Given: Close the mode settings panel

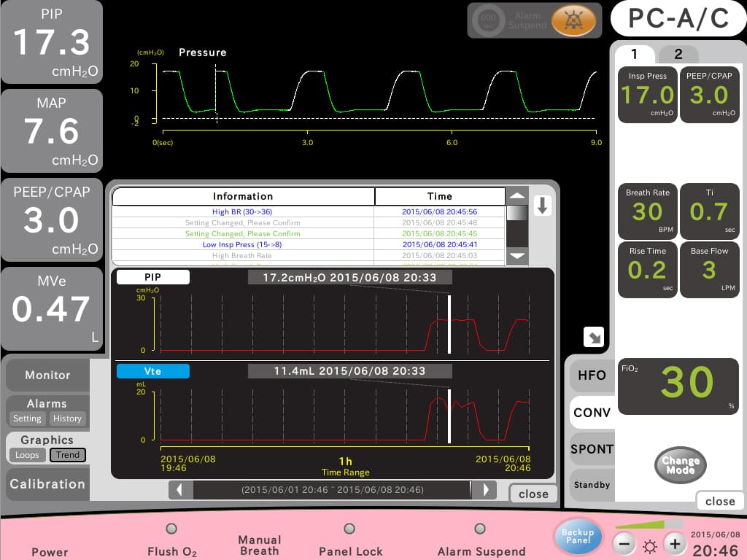Looking at the screenshot, I should point(720,501).
